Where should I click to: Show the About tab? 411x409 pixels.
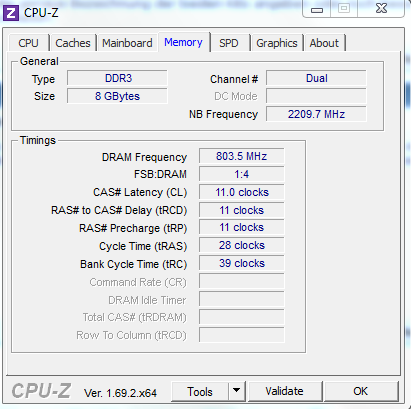[x=324, y=43]
